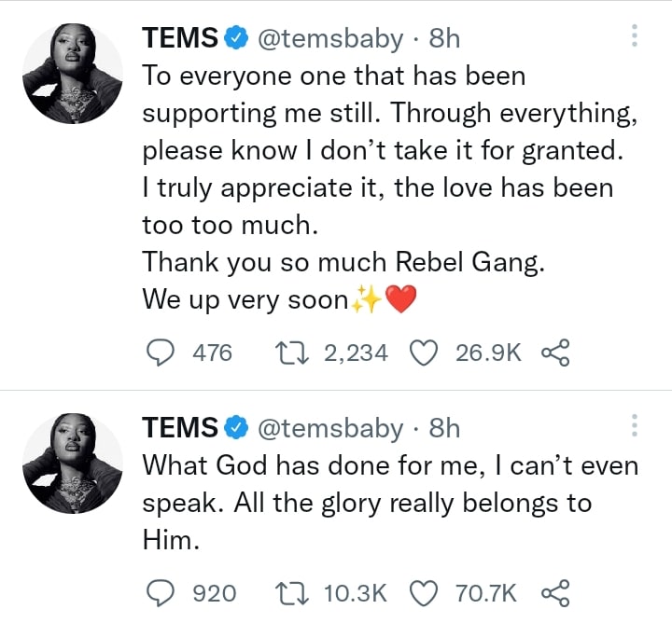
Task: Share the 'What God has done' tweet
Action: click(555, 593)
